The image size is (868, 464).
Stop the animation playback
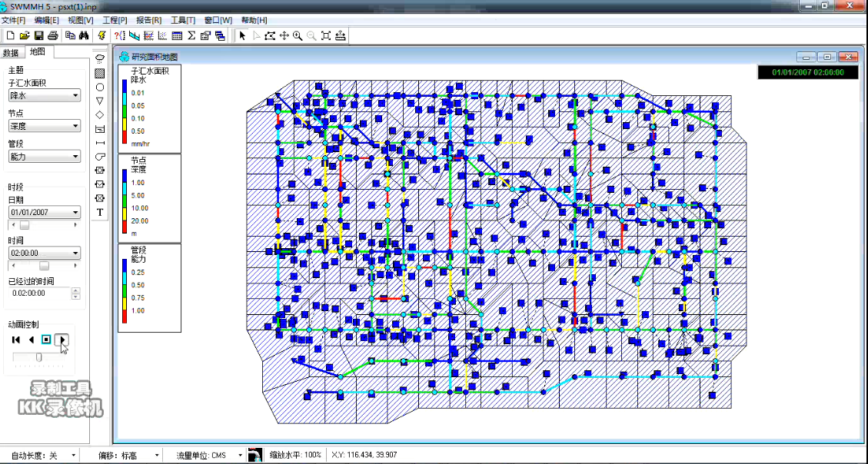47,339
